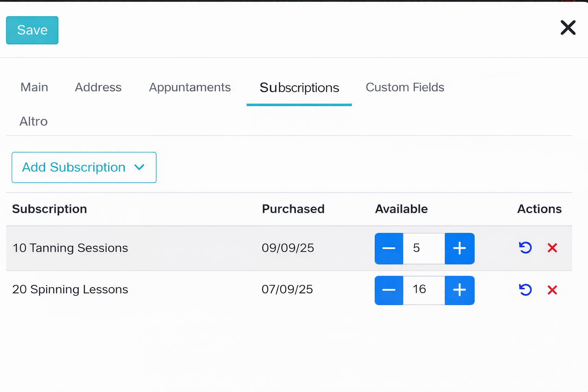The image size is (588, 392).
Task: Open the Custom Fields tab
Action: (x=405, y=87)
